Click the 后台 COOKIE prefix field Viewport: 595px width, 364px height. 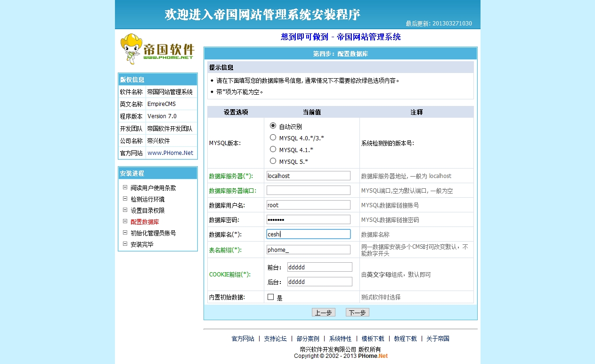320,282
